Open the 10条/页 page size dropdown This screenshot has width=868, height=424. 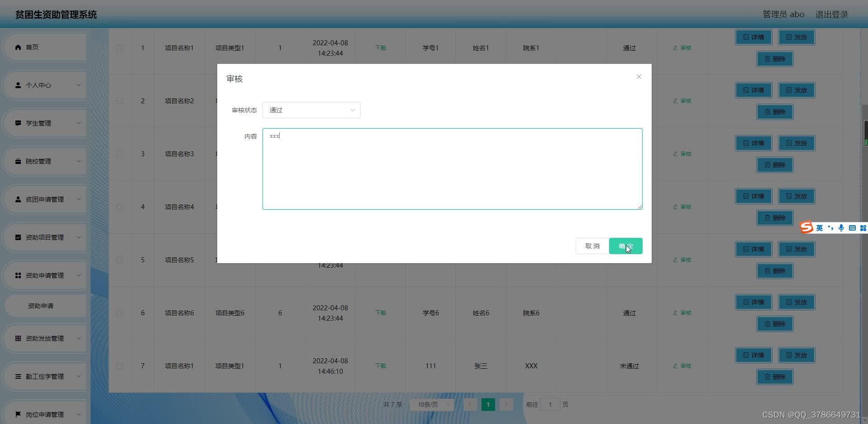point(432,405)
